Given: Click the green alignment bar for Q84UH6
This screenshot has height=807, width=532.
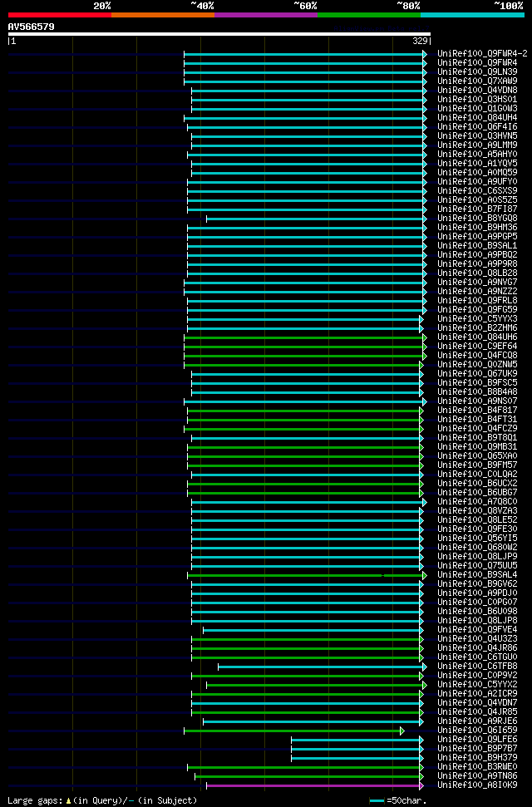Looking at the screenshot, I should (x=304, y=337).
